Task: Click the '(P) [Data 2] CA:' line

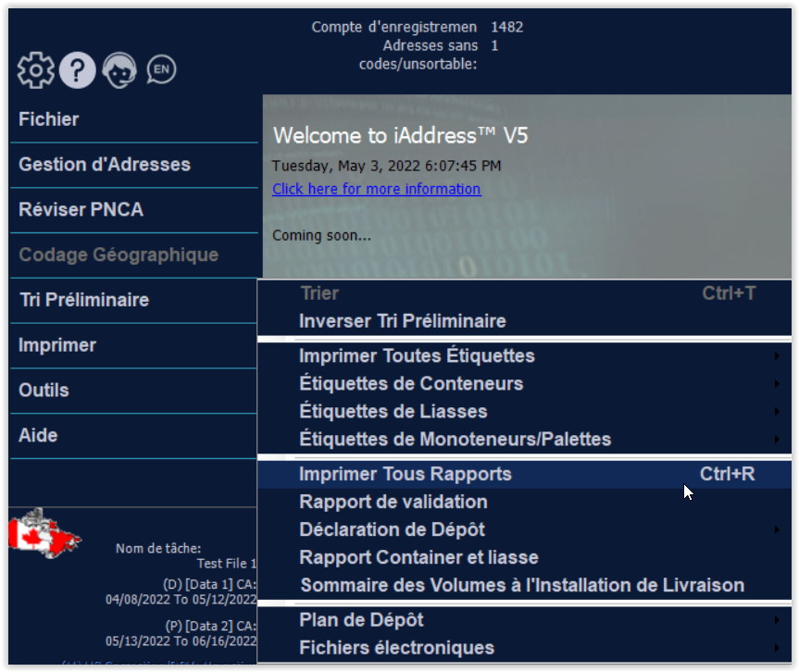Action: (x=211, y=626)
